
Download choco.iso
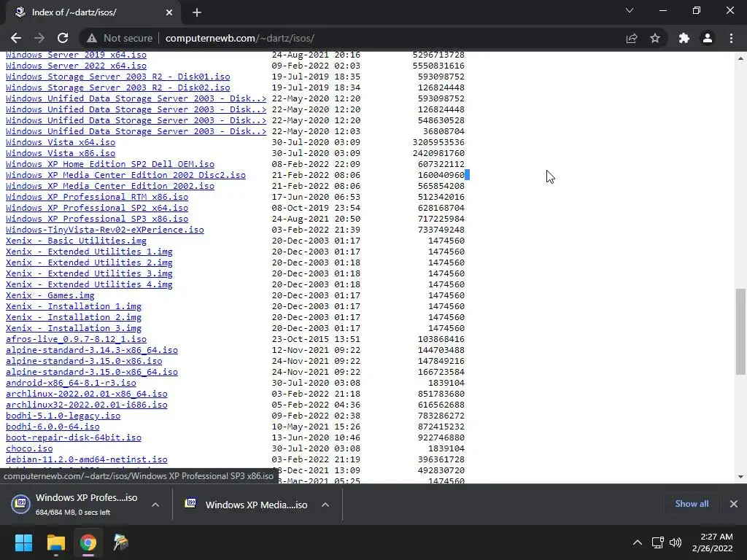tap(29, 449)
